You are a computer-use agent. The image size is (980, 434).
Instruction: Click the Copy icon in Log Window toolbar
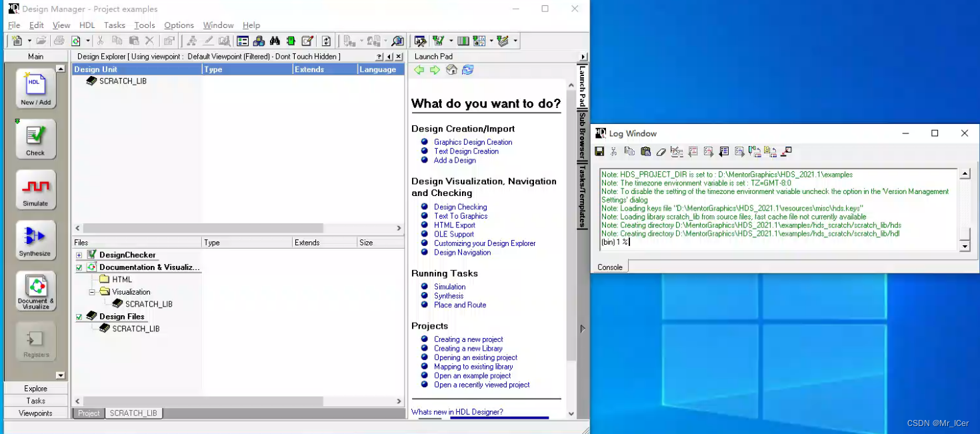click(629, 152)
